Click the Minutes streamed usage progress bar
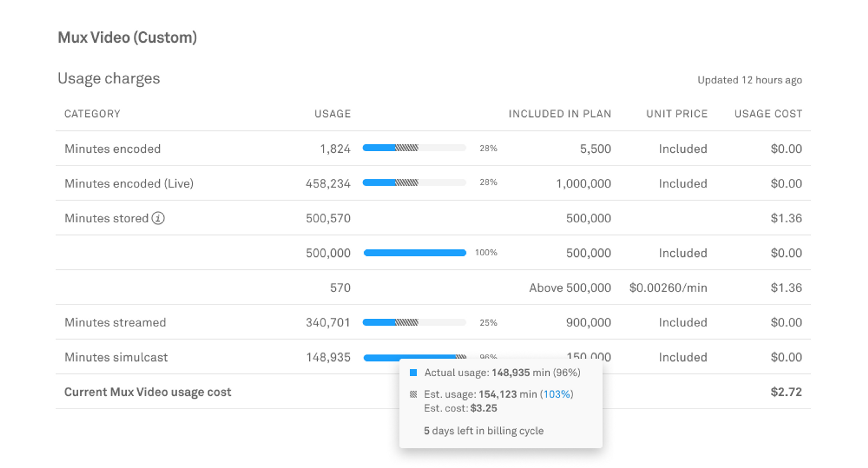This screenshot has height=468, width=868. pyautogui.click(x=414, y=322)
